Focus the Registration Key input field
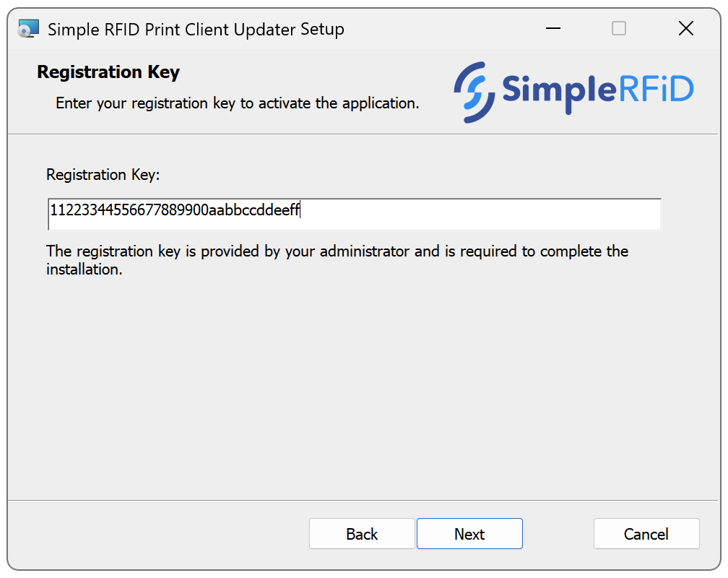Image resolution: width=728 pixels, height=578 pixels. click(354, 215)
